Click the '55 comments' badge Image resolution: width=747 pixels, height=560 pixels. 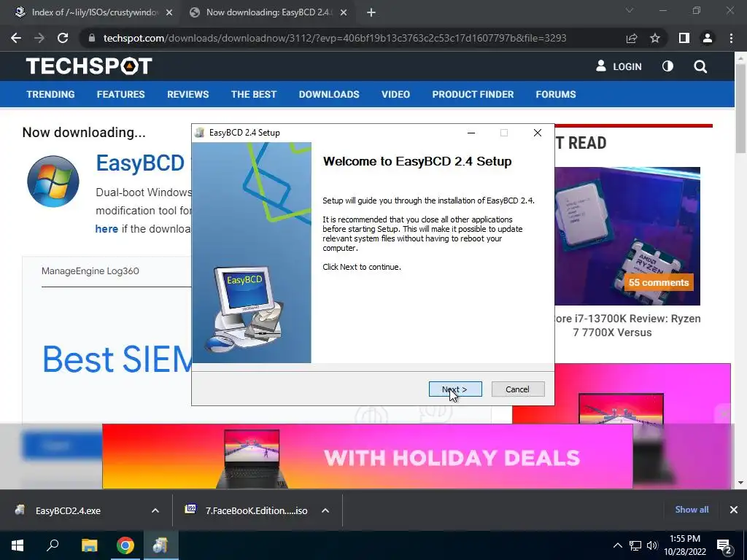pyautogui.click(x=659, y=282)
